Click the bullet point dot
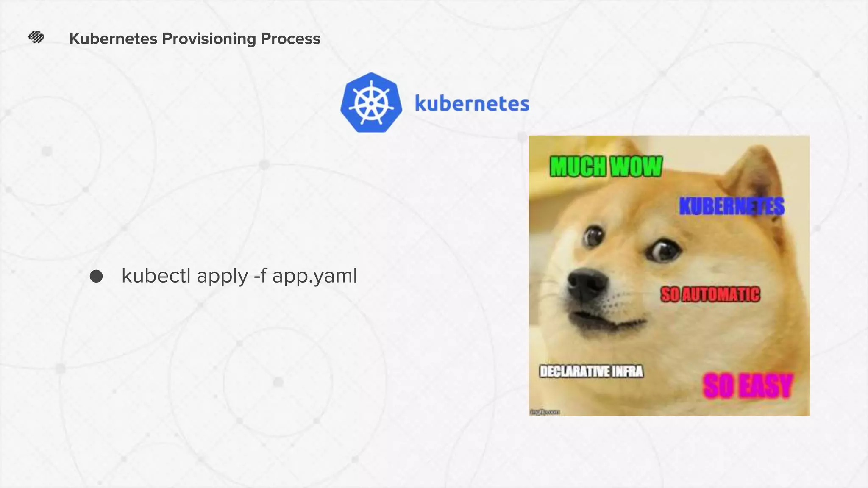This screenshot has height=488, width=868. point(96,276)
